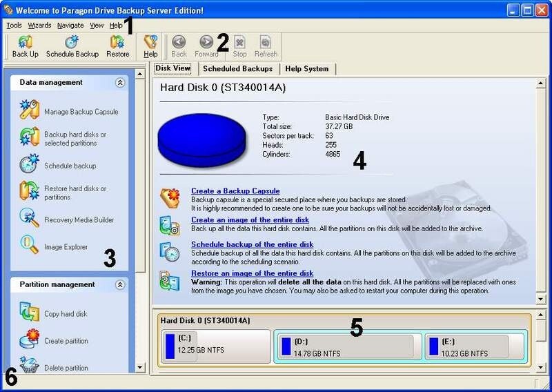Open the Help menu
Viewport: 552px width, 392px height.
[116, 26]
